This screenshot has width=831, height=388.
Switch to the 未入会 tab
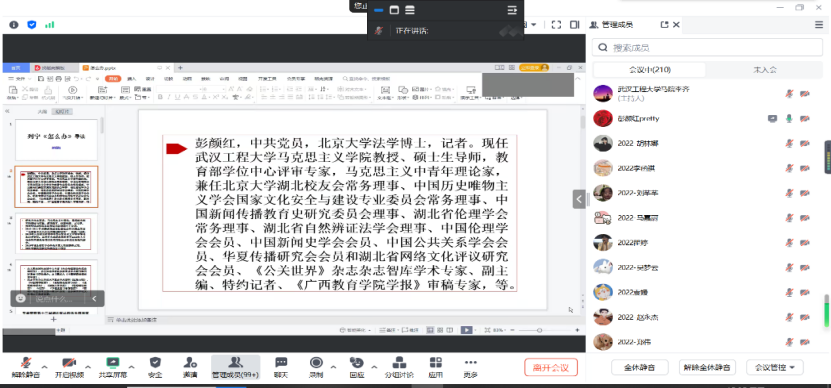pyautogui.click(x=765, y=70)
